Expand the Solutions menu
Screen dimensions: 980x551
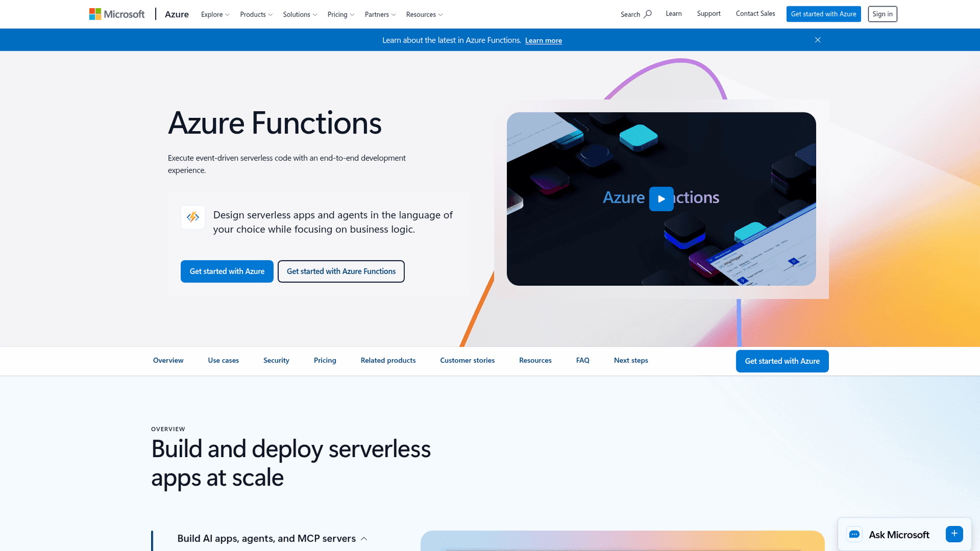click(x=300, y=15)
